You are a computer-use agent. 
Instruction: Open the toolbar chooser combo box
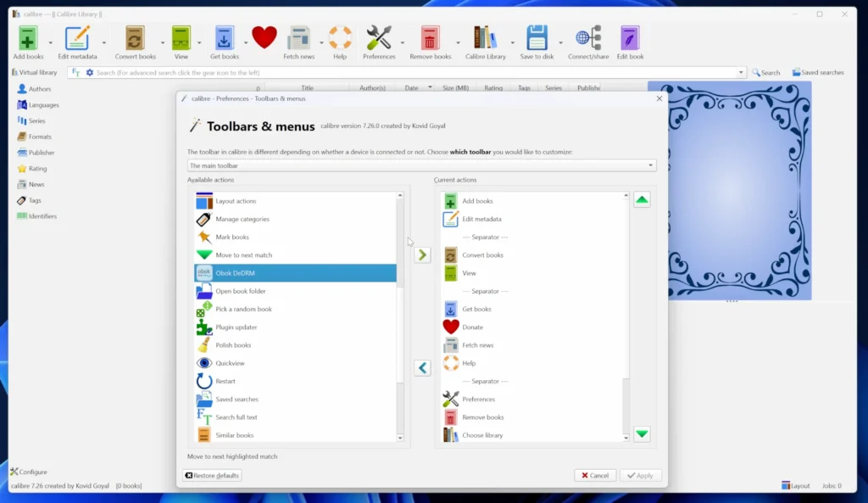tap(422, 165)
